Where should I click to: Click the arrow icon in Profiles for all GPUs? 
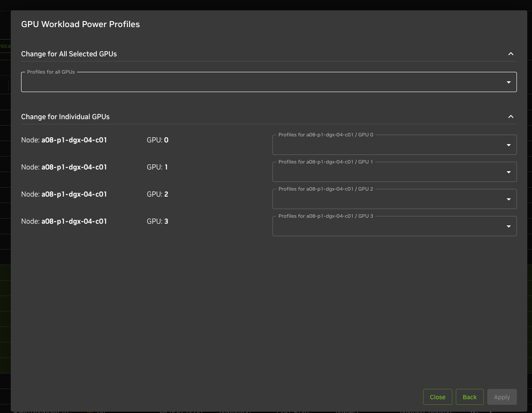[508, 82]
